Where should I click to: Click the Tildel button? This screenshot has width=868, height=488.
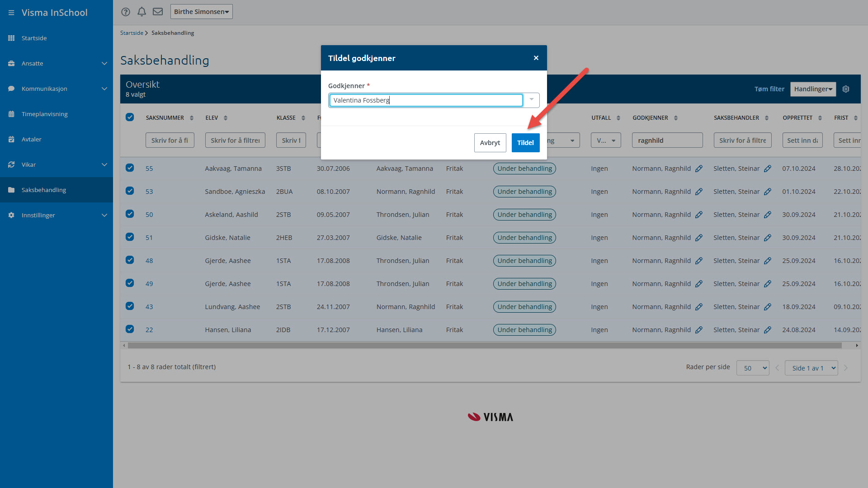[525, 143]
